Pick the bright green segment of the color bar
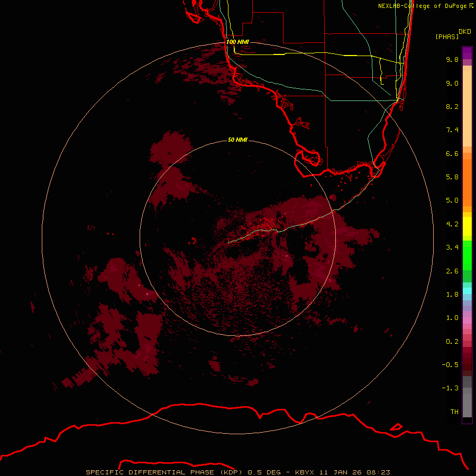Screen dimensions: 476x476 pyautogui.click(x=467, y=255)
